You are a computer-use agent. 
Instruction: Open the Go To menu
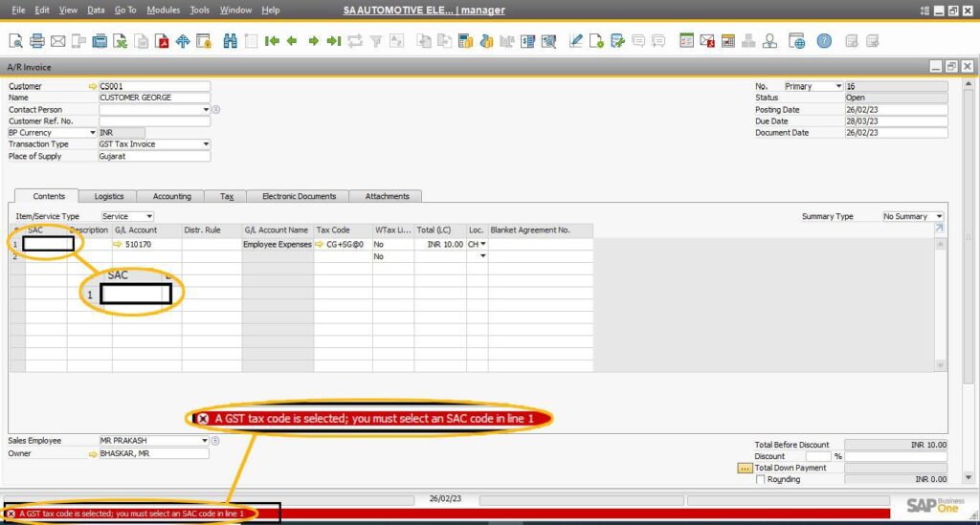point(125,10)
